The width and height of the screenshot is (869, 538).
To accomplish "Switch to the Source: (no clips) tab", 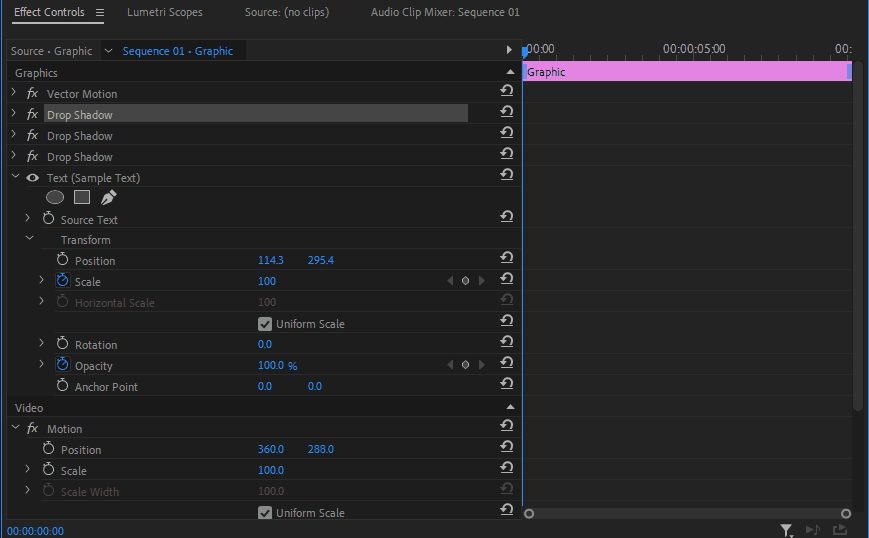I will tap(287, 12).
